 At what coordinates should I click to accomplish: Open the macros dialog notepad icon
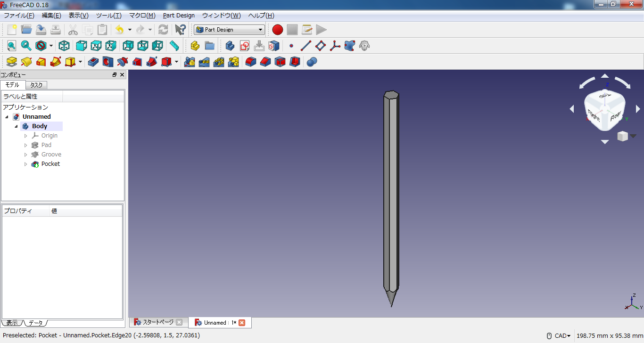pos(307,30)
